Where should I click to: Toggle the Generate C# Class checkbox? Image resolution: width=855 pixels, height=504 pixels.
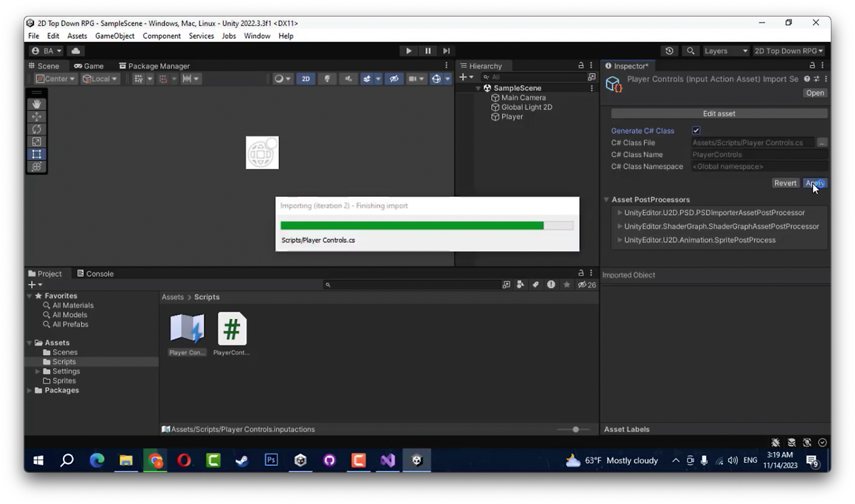click(696, 131)
